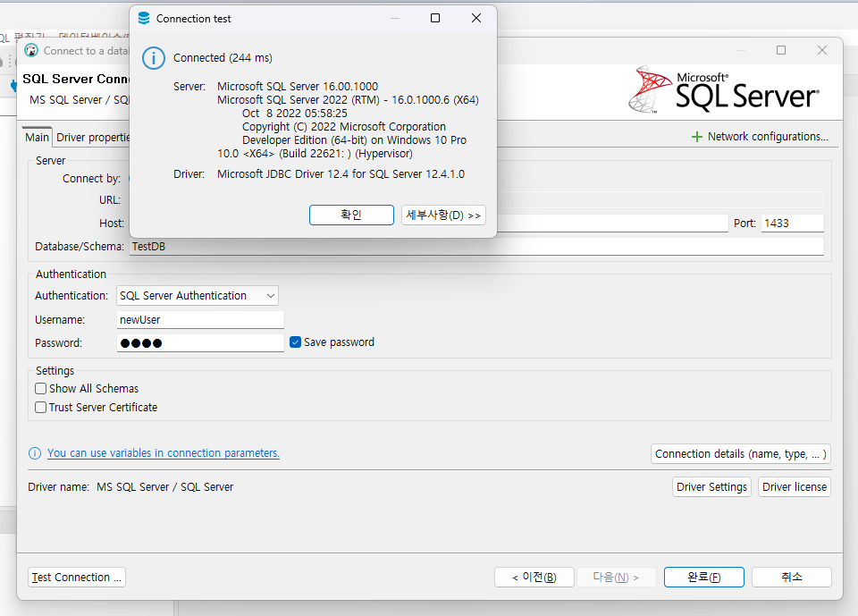Enable Trust Server Certificate checkbox
Screen dimensions: 858x616
coord(40,408)
